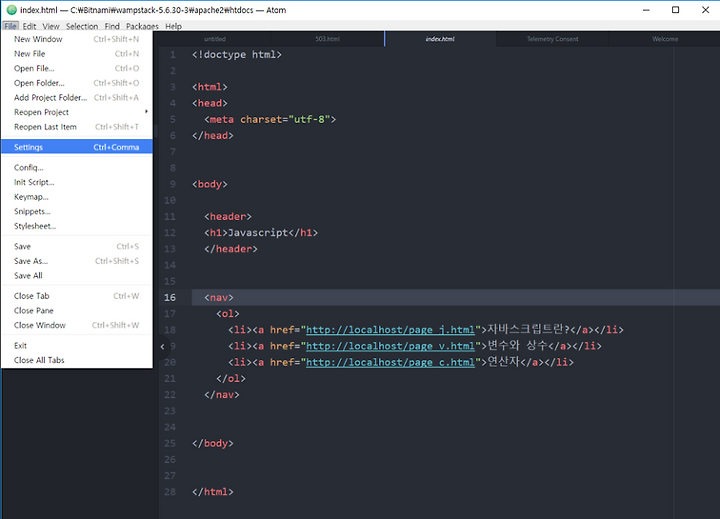
Task: Open the Packages menu
Action: (142, 26)
